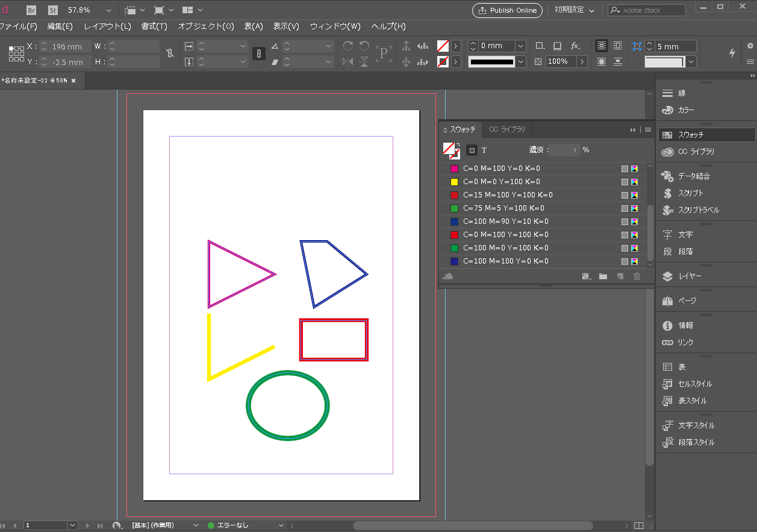Toggle the split layout view button

coord(639,525)
